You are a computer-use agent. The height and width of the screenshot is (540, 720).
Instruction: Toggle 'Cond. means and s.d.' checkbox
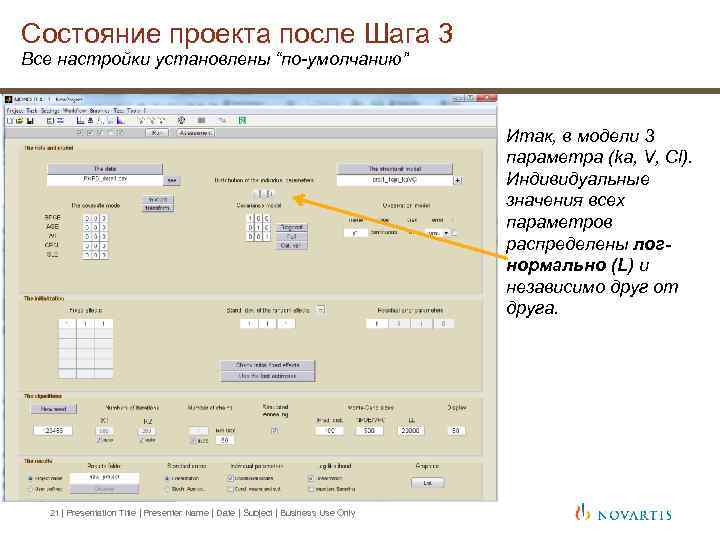(231, 489)
